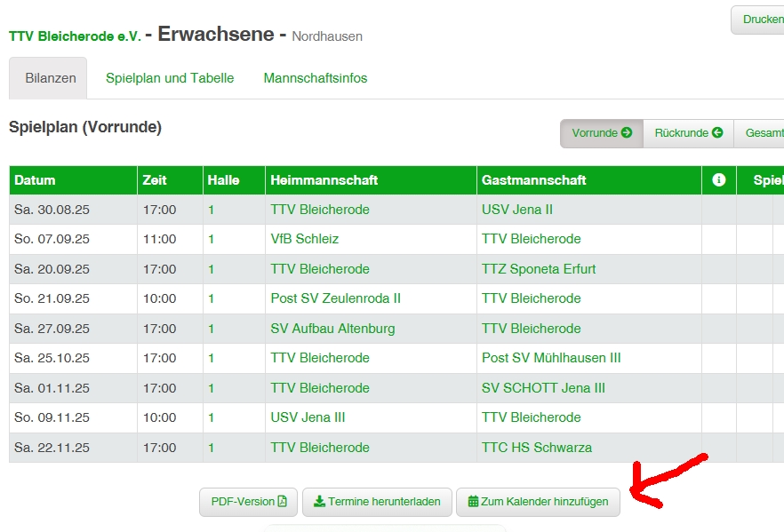Screen dimensions: 784x532
Task: Open USV Jena II team link
Action: point(517,210)
